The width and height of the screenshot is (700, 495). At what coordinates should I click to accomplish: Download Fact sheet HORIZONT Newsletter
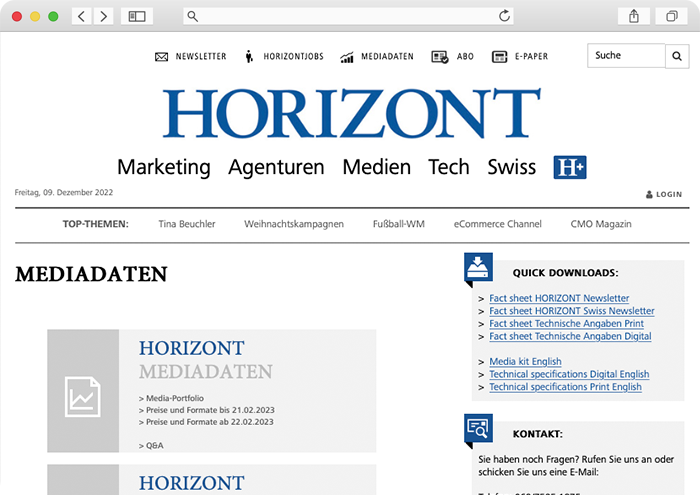point(559,298)
